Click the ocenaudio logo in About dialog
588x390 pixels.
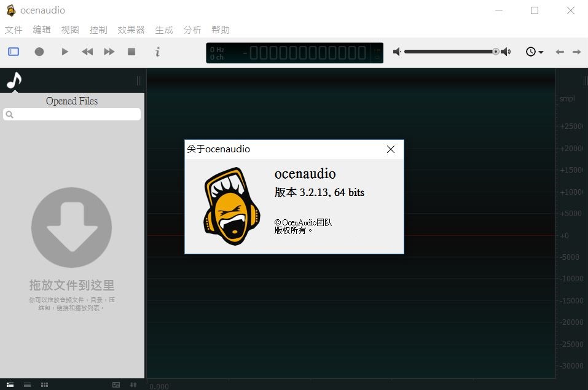point(232,206)
